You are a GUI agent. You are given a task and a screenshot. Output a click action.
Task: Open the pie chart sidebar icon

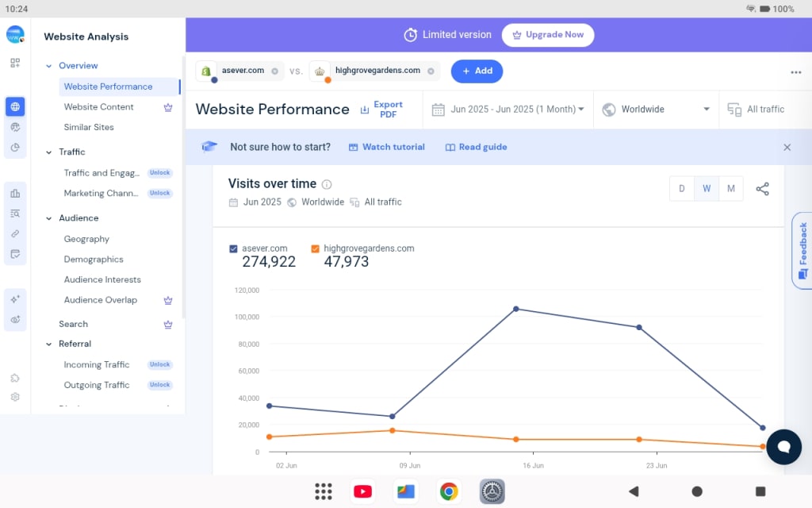tap(15, 148)
